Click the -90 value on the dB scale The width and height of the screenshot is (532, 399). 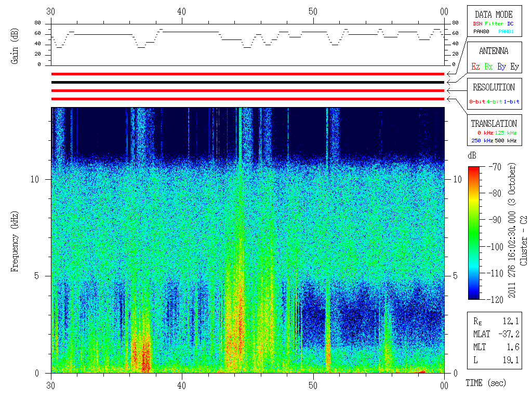coord(495,220)
